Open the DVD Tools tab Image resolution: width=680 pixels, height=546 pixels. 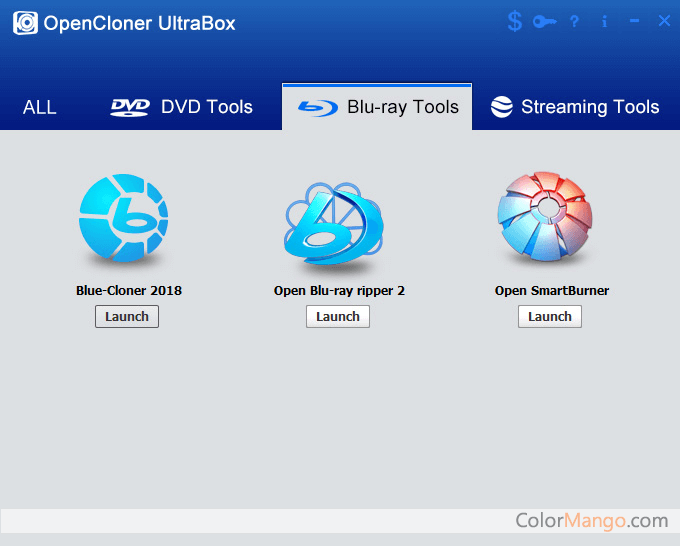tap(181, 107)
